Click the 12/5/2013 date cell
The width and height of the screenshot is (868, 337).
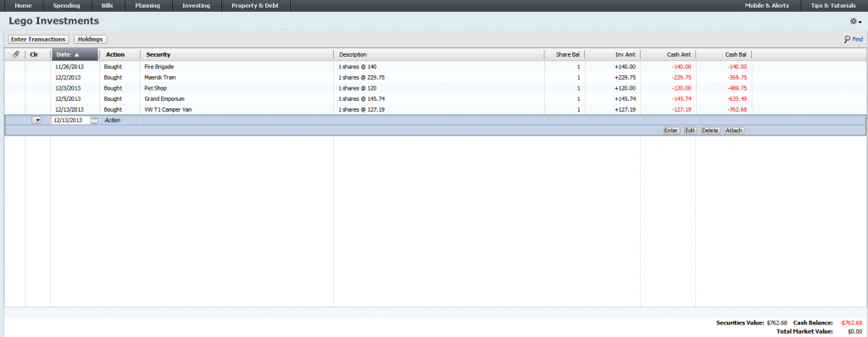click(x=68, y=99)
